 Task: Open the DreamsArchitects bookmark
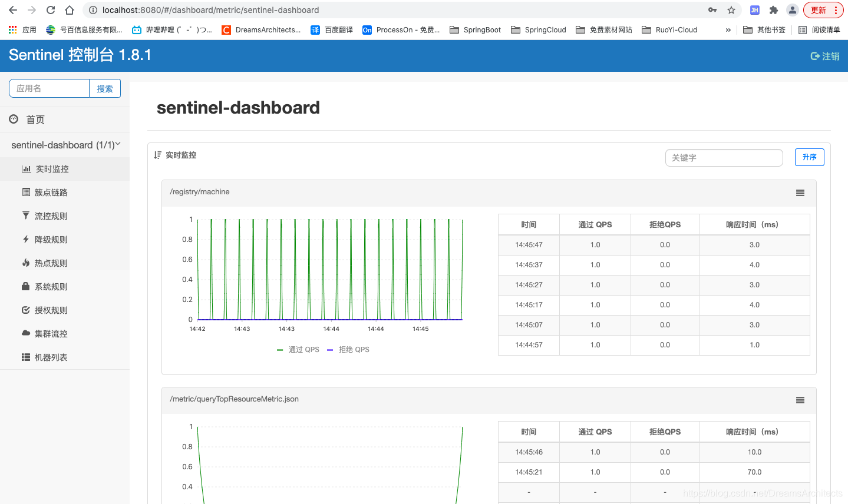click(261, 30)
